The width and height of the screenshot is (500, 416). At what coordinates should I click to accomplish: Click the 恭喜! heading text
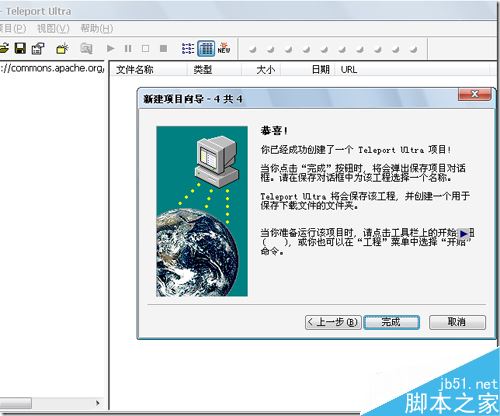274,131
